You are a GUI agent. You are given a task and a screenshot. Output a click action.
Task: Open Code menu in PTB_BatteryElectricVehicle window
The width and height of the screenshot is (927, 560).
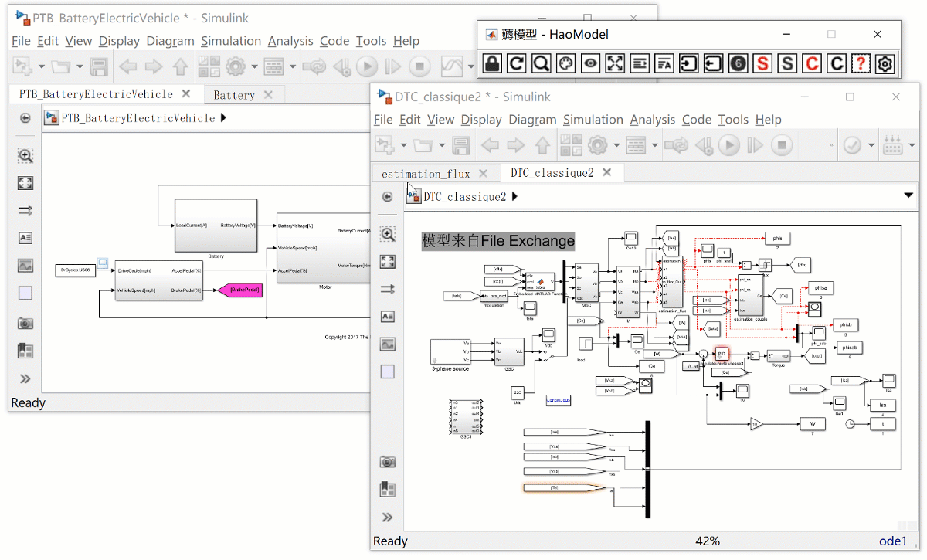pyautogui.click(x=334, y=41)
